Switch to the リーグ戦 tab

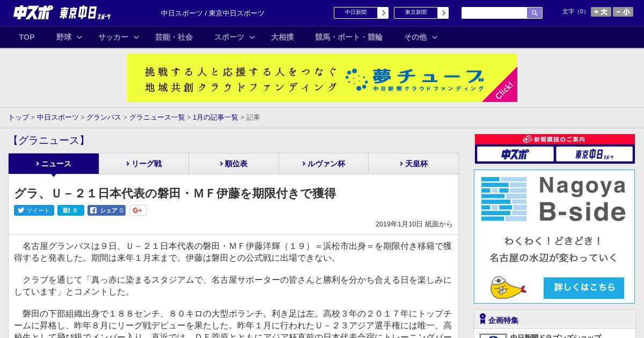pyautogui.click(x=144, y=164)
